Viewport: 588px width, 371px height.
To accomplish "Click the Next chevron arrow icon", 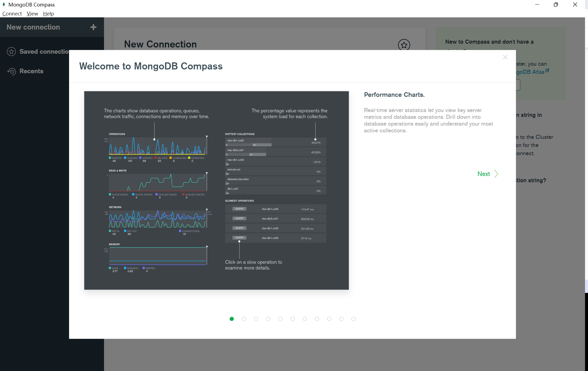I will click(496, 174).
